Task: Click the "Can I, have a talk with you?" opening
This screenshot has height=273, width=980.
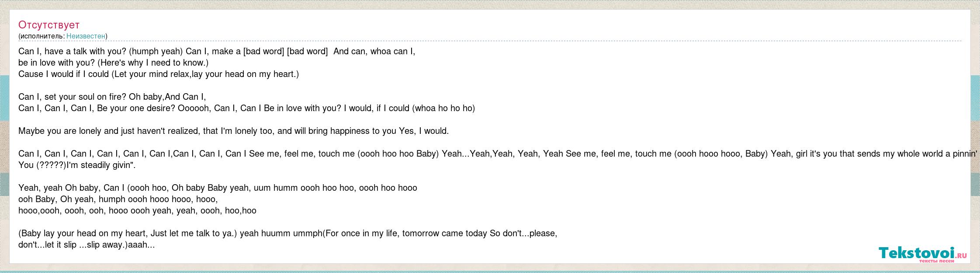Action: pyautogui.click(x=73, y=51)
